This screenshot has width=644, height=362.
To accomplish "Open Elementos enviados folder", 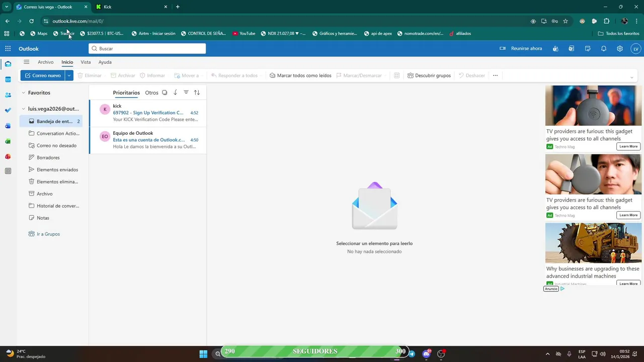I will tap(51, 169).
